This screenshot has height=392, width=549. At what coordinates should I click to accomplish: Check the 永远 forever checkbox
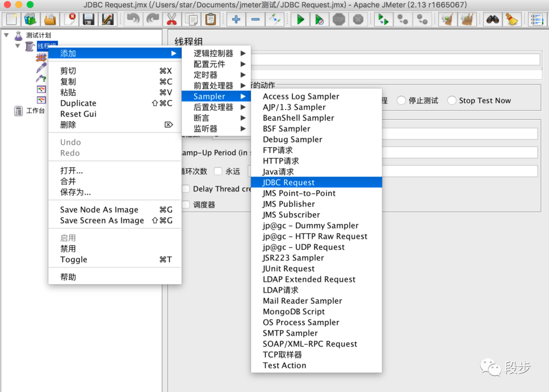point(218,171)
